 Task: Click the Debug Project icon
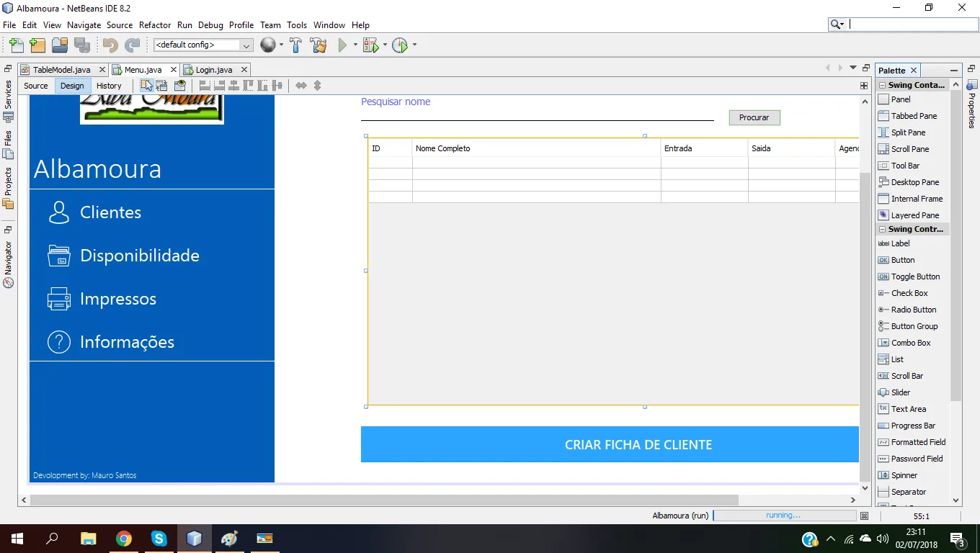pyautogui.click(x=370, y=45)
